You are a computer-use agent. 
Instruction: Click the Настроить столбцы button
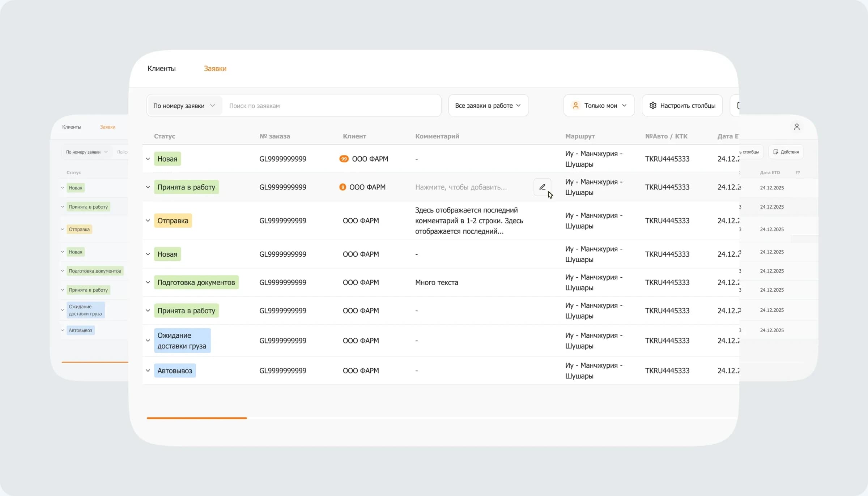point(682,106)
